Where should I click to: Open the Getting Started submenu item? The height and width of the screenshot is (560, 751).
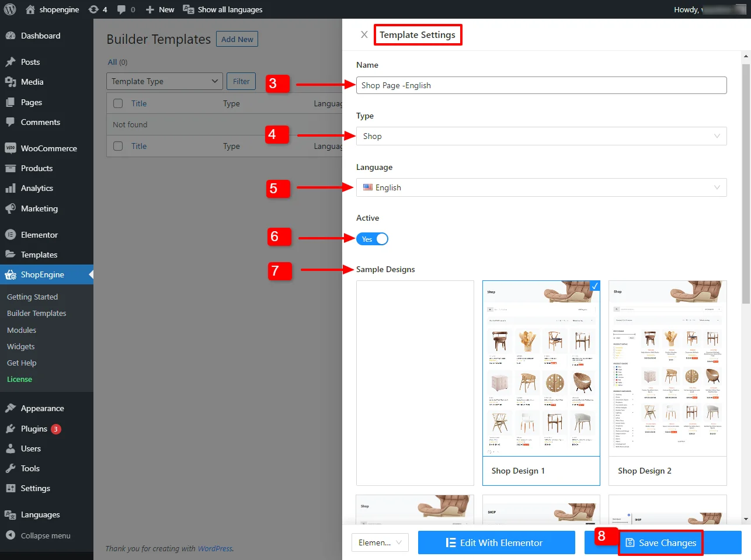point(32,297)
